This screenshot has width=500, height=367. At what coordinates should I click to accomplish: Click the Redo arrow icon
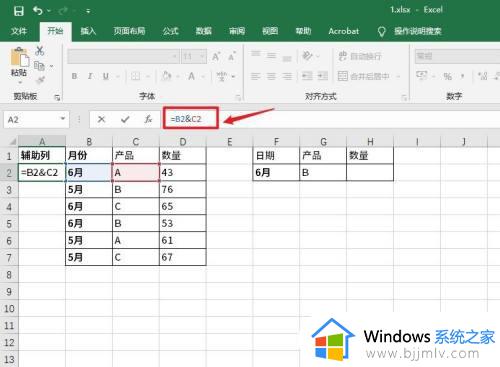click(x=63, y=11)
